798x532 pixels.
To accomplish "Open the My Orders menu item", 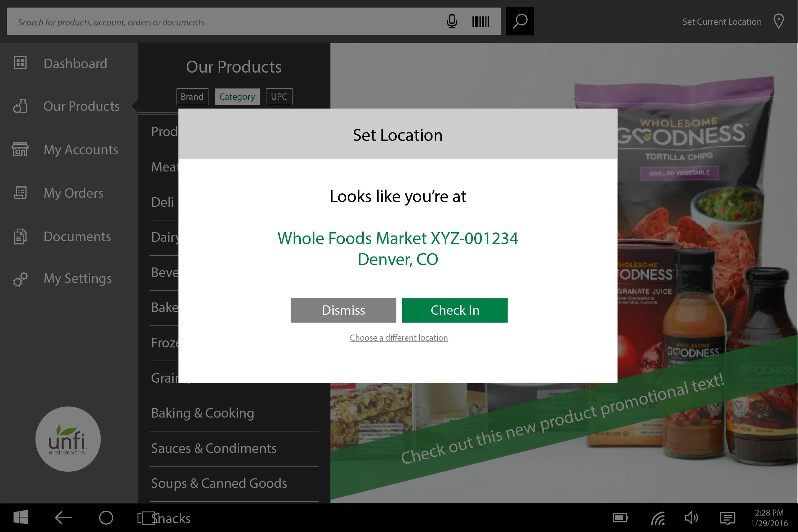I will click(x=73, y=193).
